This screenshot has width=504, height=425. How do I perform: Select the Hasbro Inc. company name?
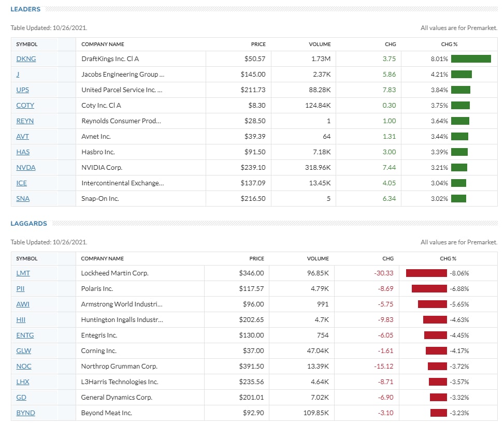coord(98,152)
